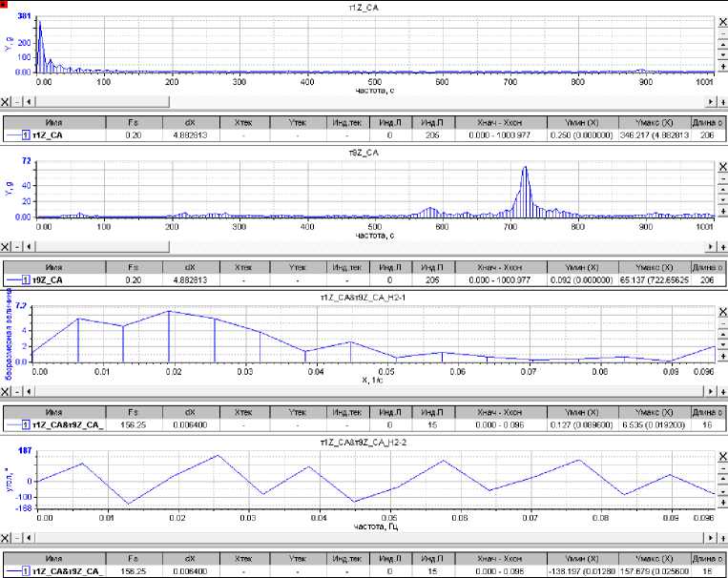This screenshot has height=578, width=728.
Task: Click the -138.197 Yмин value in the H2-2 table
Action: (582, 571)
